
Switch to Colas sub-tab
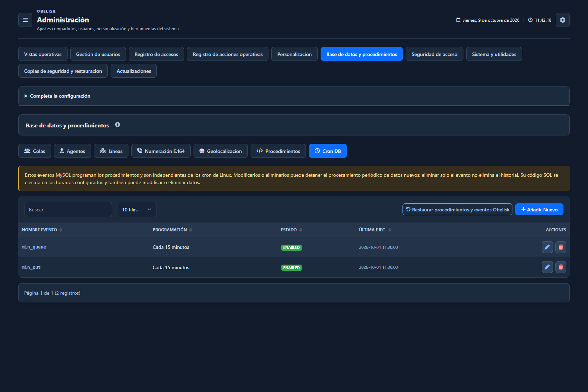point(35,151)
